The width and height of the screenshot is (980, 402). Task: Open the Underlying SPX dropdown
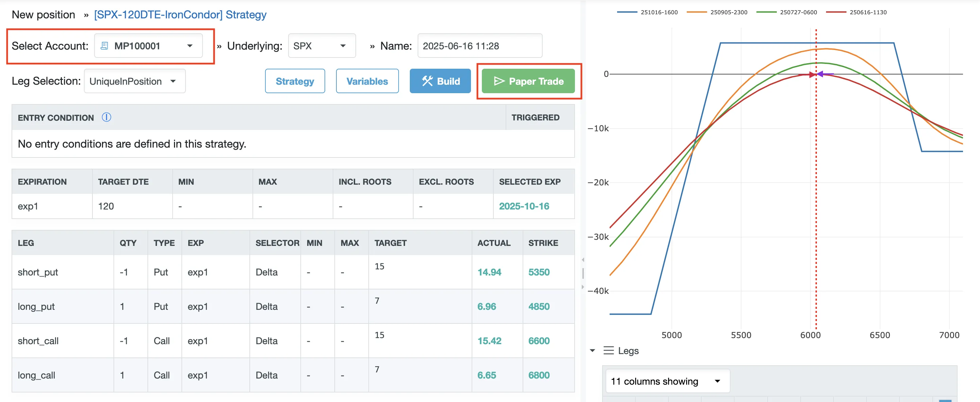tap(321, 46)
